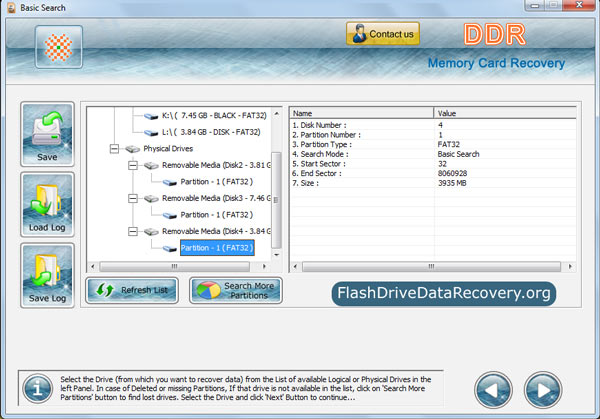Click Disk3 partition drive icon
600x419 pixels.
click(x=170, y=215)
